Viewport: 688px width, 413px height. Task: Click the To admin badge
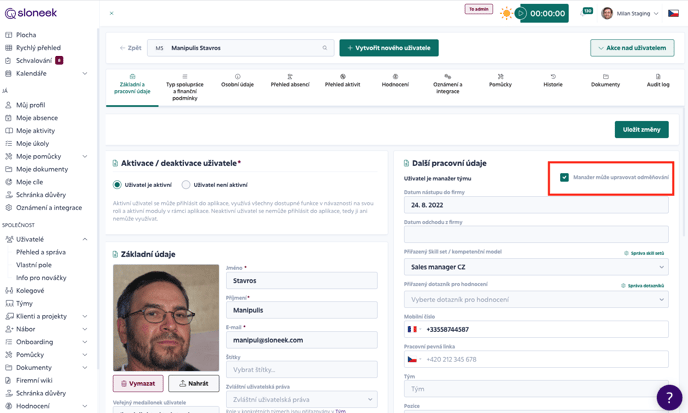point(479,9)
